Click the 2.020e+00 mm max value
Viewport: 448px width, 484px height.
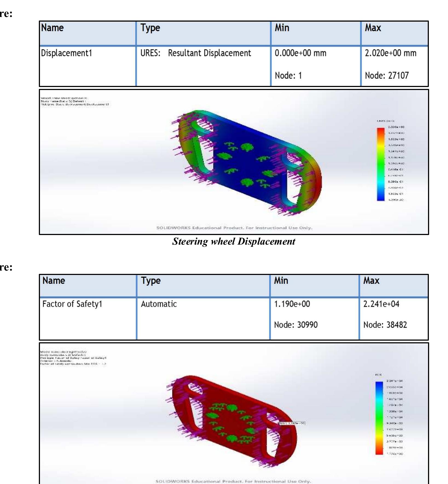(x=390, y=53)
